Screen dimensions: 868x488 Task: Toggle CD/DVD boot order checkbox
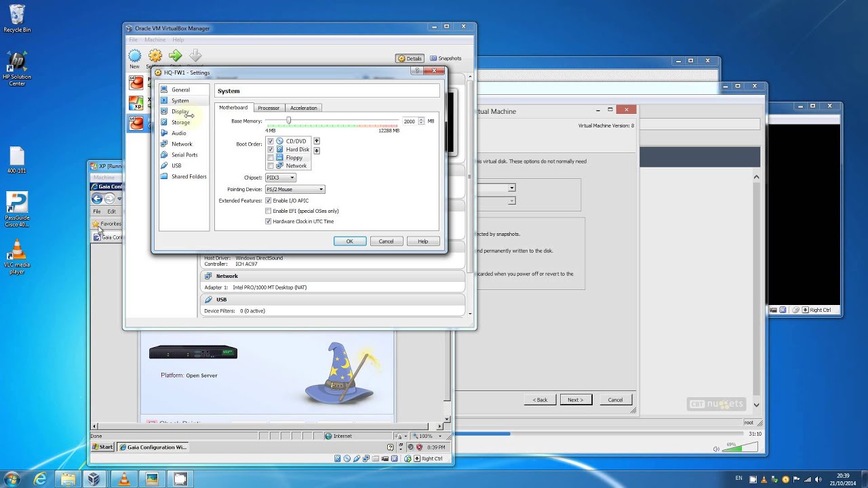(271, 141)
